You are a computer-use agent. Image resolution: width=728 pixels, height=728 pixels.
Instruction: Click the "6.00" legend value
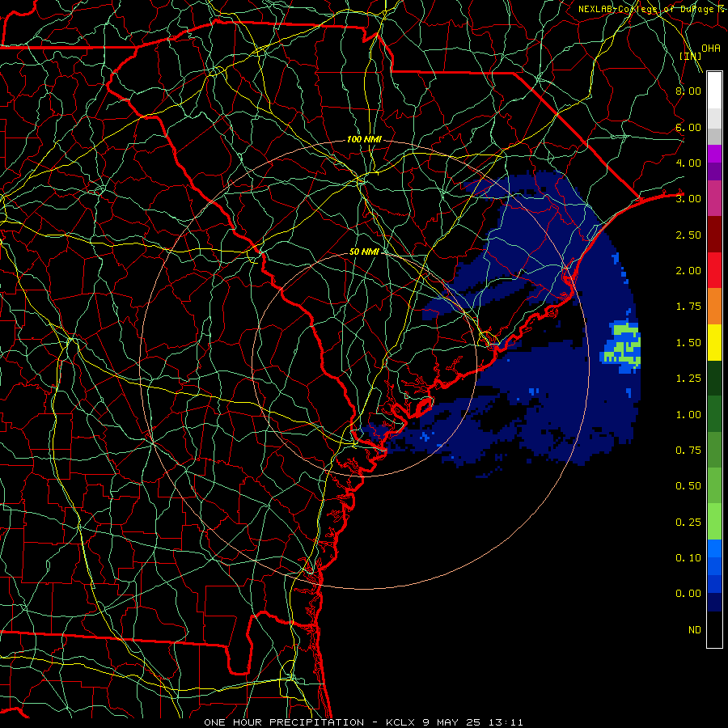688,127
